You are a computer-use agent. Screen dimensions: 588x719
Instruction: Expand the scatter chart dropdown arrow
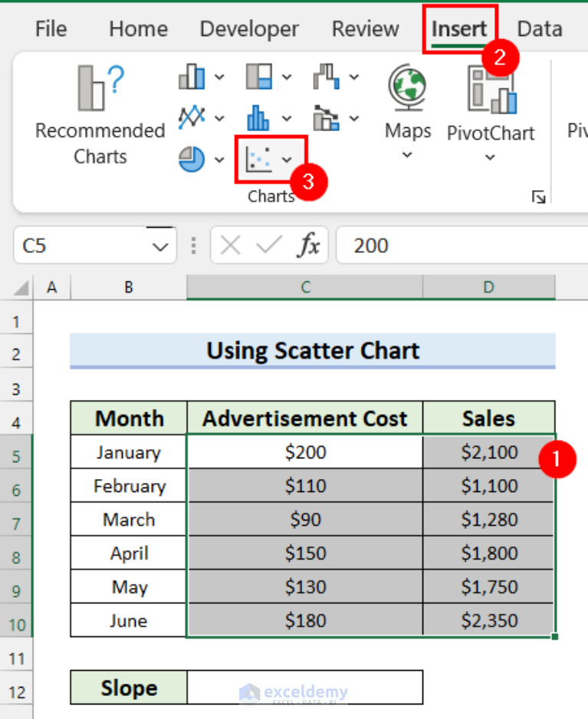click(287, 159)
